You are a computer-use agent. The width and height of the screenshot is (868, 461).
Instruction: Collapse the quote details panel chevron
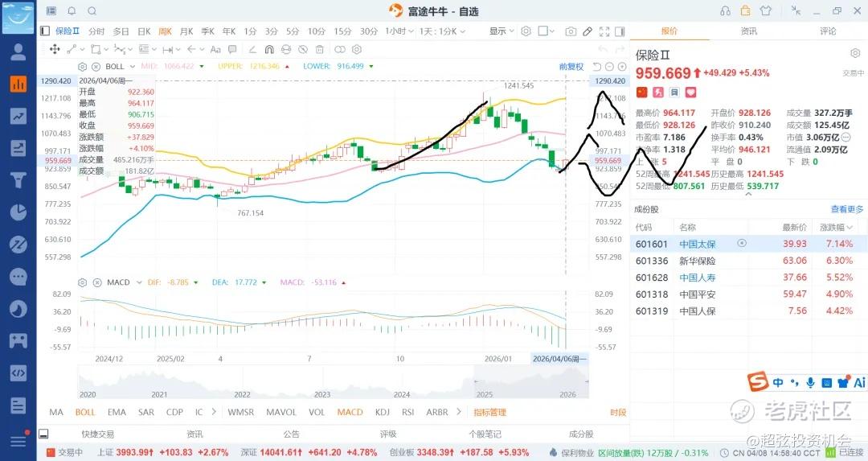click(x=748, y=192)
